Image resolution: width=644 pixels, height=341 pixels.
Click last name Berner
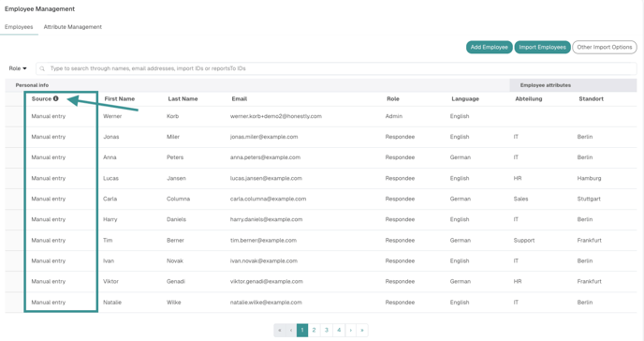(x=175, y=241)
